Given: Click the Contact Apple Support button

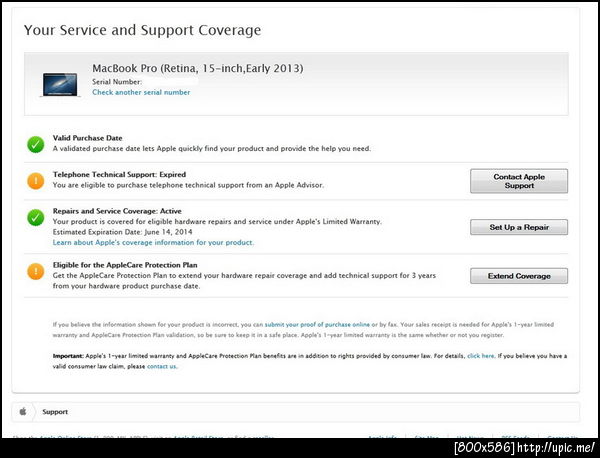Looking at the screenshot, I should (x=519, y=181).
